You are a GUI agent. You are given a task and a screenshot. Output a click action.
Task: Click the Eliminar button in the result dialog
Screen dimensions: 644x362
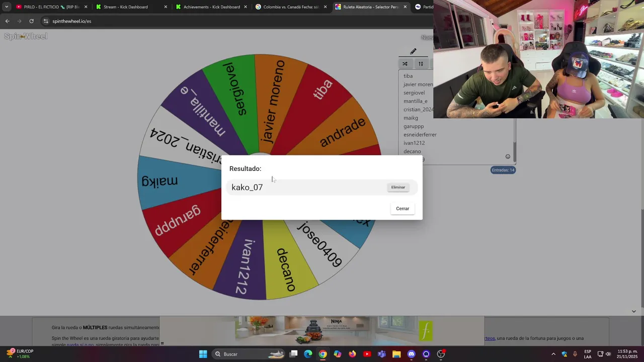[398, 187]
